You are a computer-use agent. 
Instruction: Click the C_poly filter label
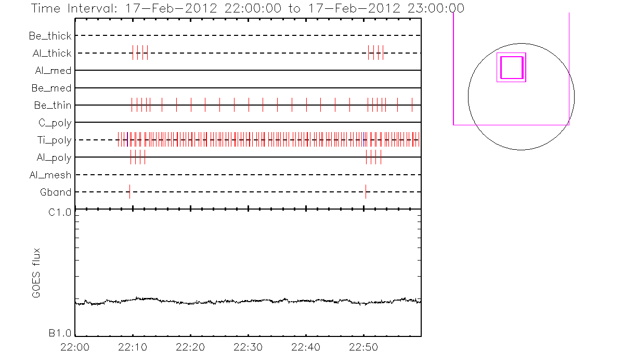coord(55,123)
